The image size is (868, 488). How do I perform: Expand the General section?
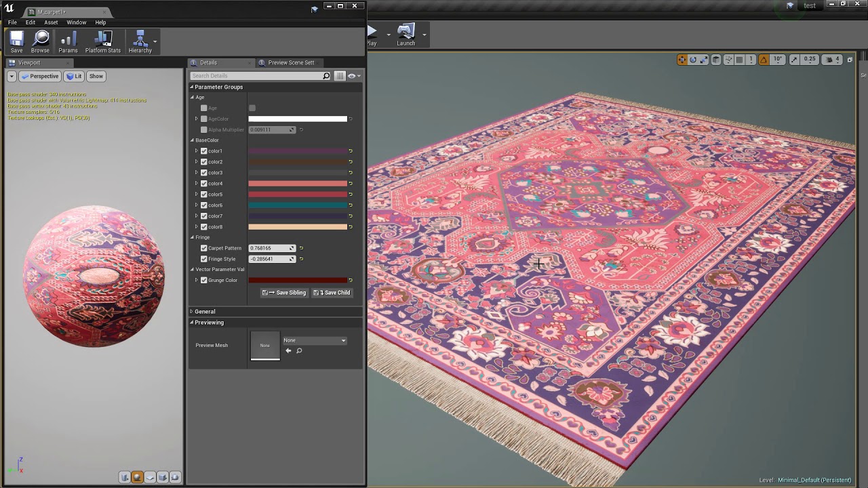[x=191, y=312]
